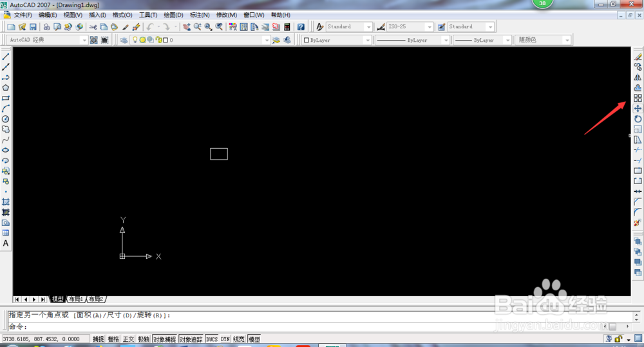Toggle 捕捉 snap mode in status bar
The image size is (644, 347).
[x=98, y=339]
